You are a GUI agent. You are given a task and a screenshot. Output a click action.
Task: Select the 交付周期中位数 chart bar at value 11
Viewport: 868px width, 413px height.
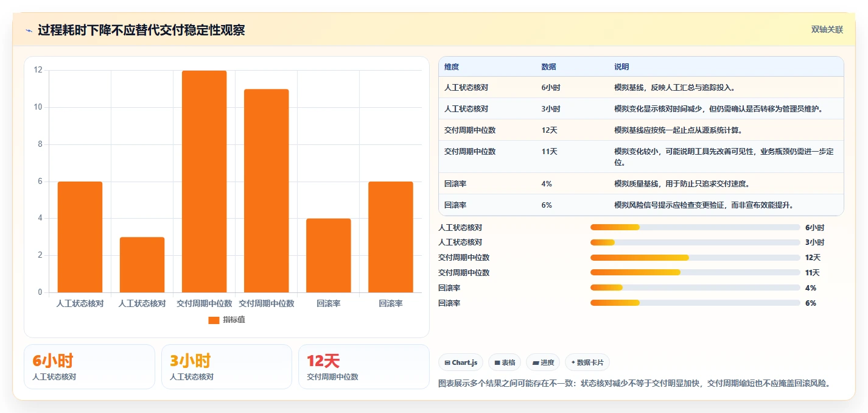pyautogui.click(x=266, y=191)
